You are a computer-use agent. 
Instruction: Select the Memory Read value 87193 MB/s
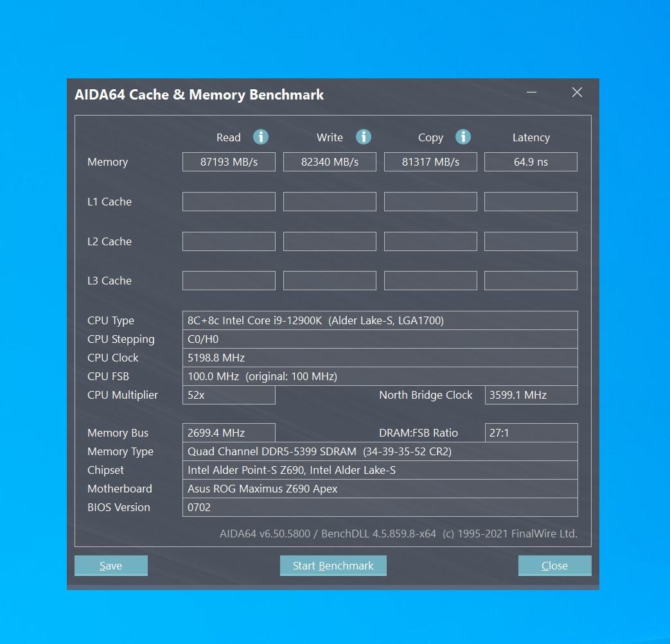coord(229,162)
